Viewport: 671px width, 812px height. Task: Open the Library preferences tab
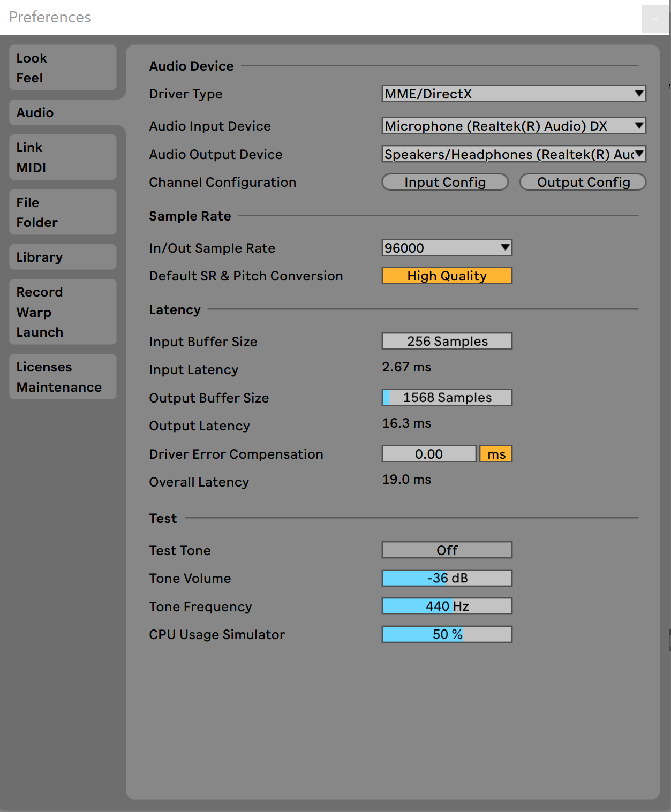pyautogui.click(x=63, y=257)
